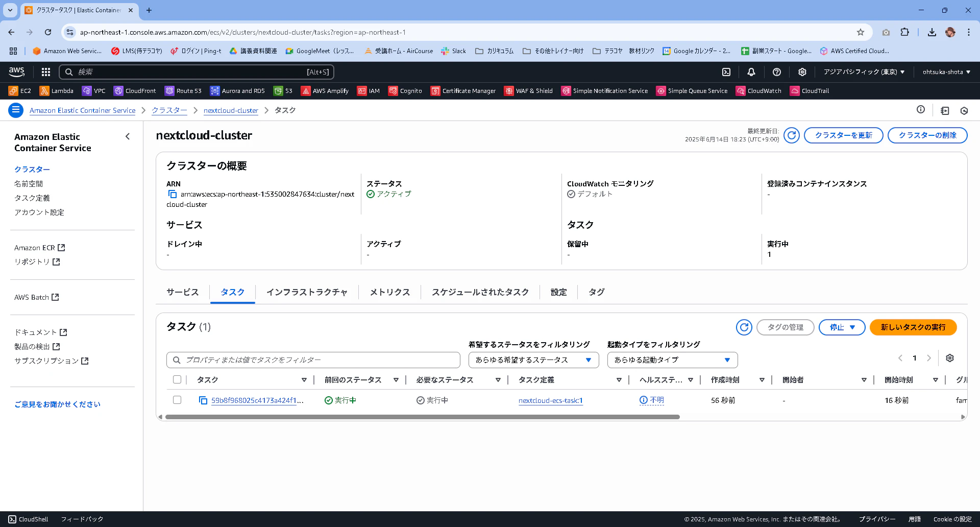Open Route 53 from the favorites bar
The image size is (980, 527).
pos(183,91)
